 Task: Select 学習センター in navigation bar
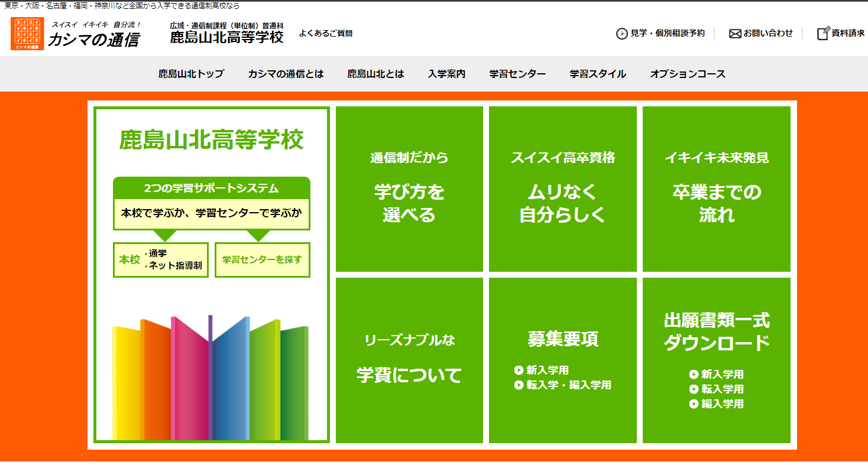[x=517, y=74]
